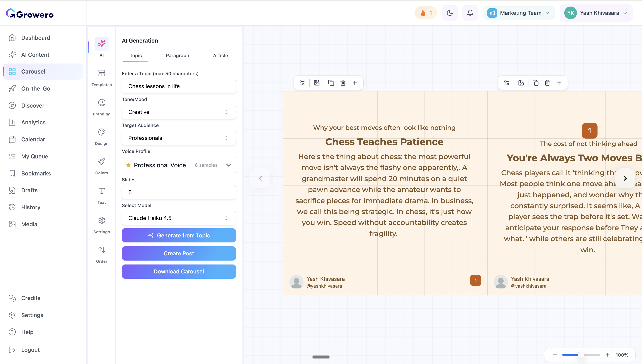Switch to the Paragraph tab
Viewport: 642px width, 364px height.
pyautogui.click(x=177, y=55)
